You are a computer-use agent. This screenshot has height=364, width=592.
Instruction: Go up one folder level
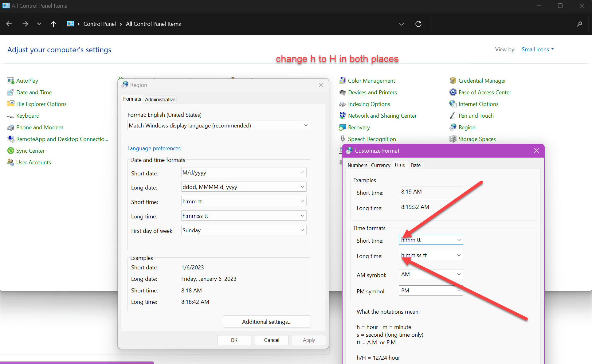click(53, 24)
